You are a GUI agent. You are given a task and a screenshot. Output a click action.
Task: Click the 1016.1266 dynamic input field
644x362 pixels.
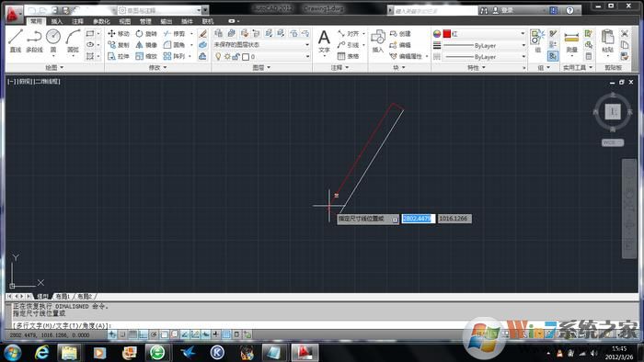(454, 219)
